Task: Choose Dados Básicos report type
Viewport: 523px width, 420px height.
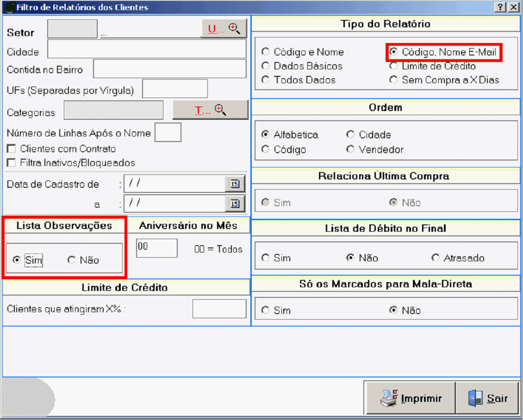Action: click(x=266, y=66)
